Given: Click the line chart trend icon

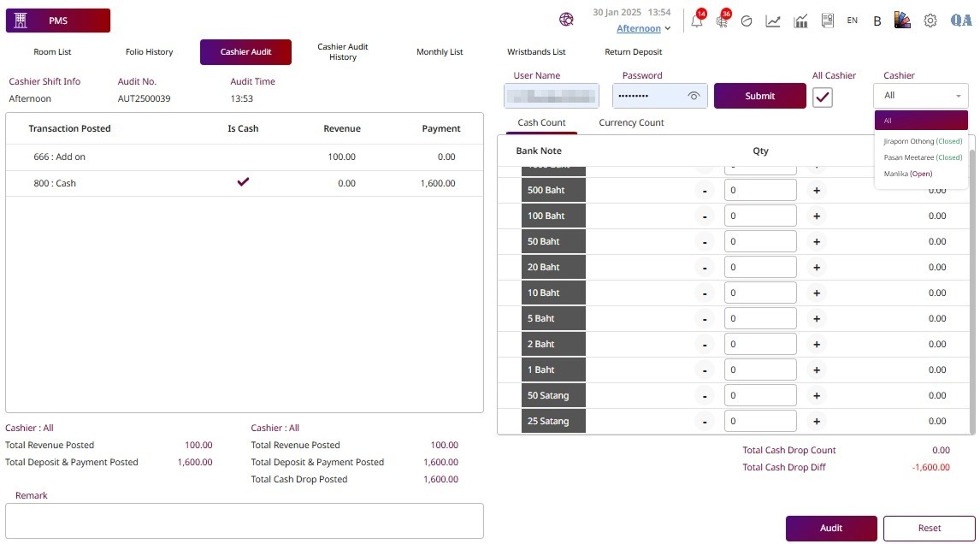Looking at the screenshot, I should pyautogui.click(x=773, y=21).
